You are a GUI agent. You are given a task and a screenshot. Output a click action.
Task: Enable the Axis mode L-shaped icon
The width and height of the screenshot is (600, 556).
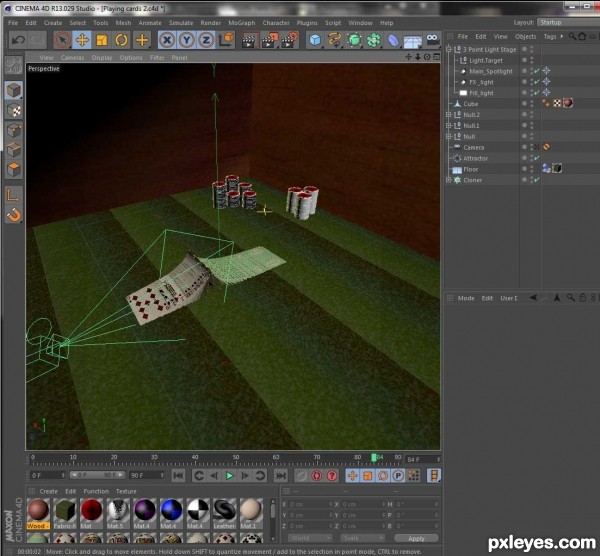click(13, 196)
